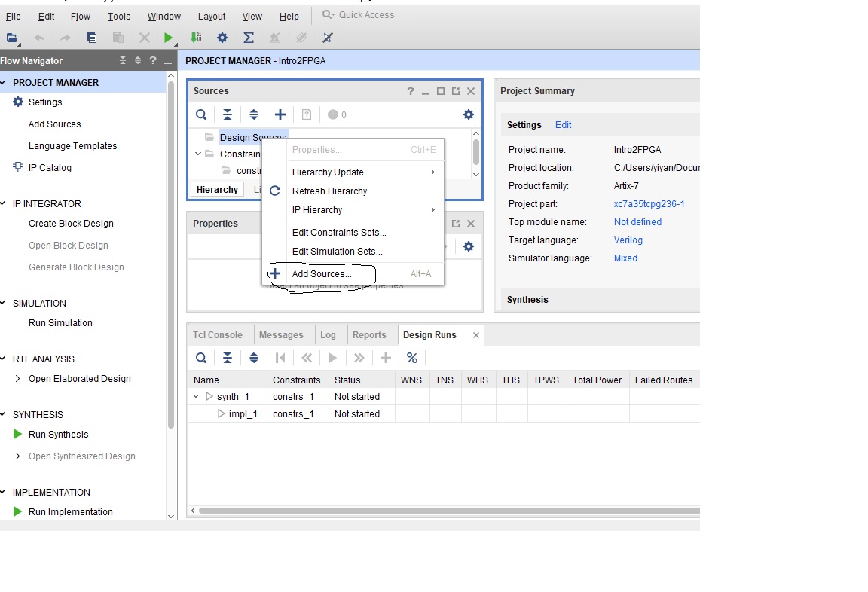The height and width of the screenshot is (592, 868).
Task: Click the Sigma report icon in the toolbar
Action: point(248,38)
